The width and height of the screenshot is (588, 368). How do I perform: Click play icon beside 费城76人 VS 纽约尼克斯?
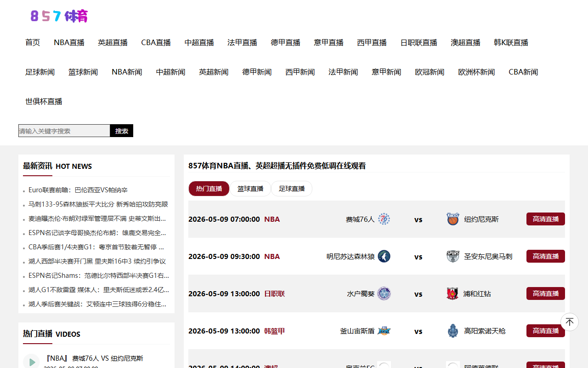click(31, 362)
